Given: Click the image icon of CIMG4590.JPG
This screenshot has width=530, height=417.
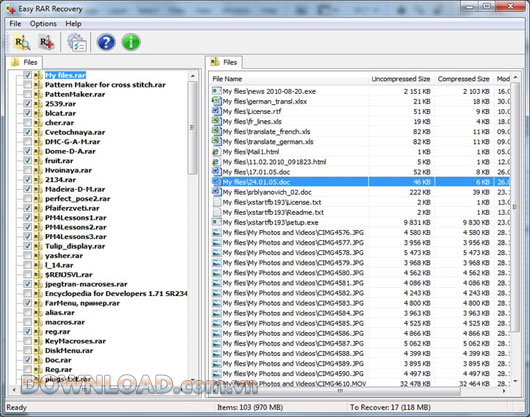Looking at the screenshot, I should 216,374.
